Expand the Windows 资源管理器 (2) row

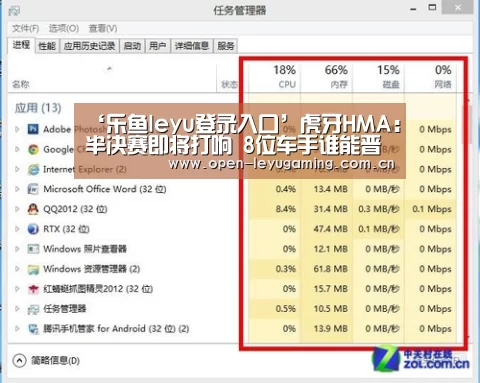[17, 269]
